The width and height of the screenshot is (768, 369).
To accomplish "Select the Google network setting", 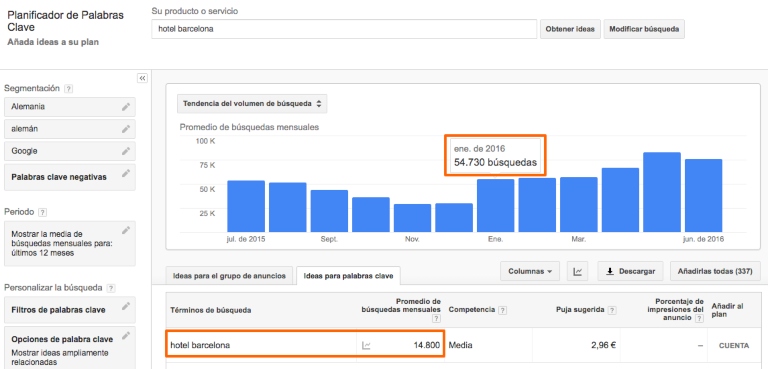I will [x=70, y=151].
